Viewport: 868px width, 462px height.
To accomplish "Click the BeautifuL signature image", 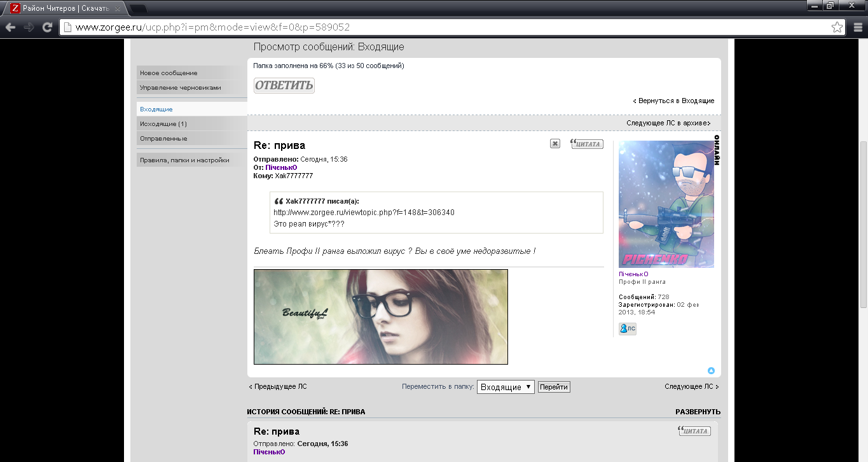I will 381,317.
